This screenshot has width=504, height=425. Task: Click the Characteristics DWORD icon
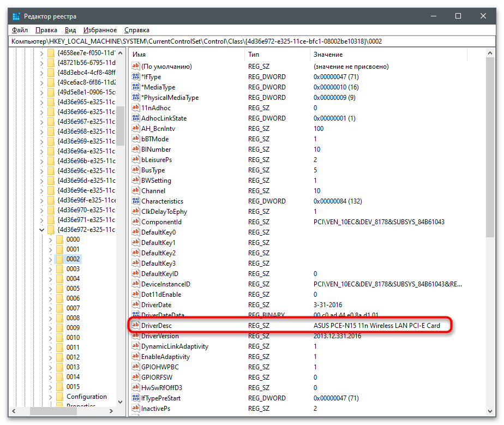136,201
